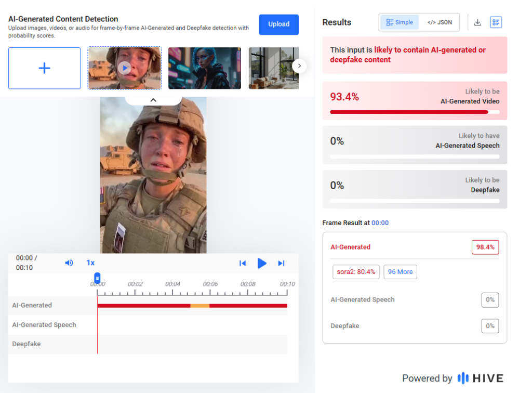Select the sora2: 80.4% tag
This screenshot has height=393, width=532.
pyautogui.click(x=356, y=272)
